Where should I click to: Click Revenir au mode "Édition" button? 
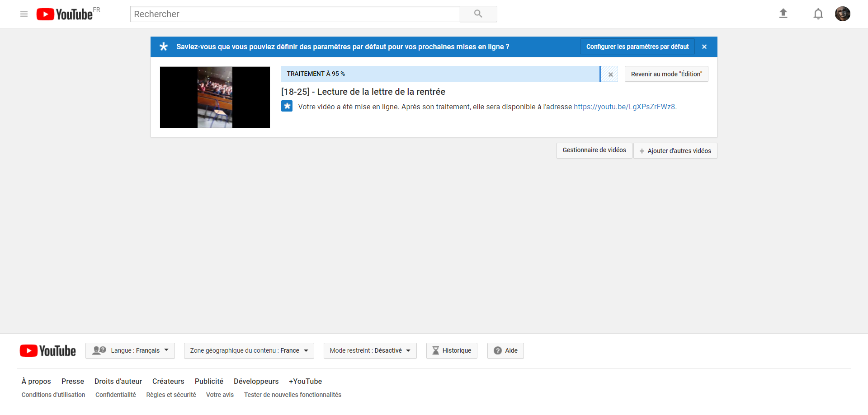tap(666, 74)
